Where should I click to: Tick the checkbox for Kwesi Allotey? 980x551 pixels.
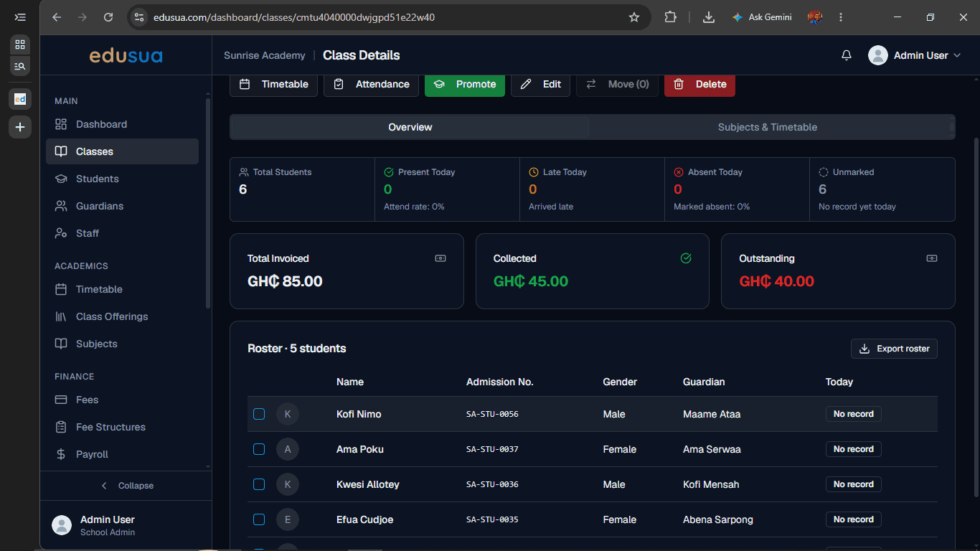click(259, 484)
